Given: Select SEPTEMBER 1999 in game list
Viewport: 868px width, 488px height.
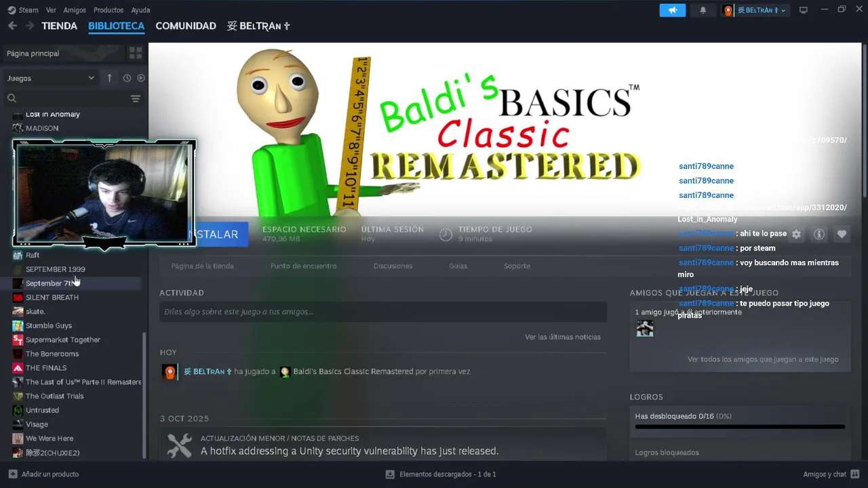Looking at the screenshot, I should [55, 269].
